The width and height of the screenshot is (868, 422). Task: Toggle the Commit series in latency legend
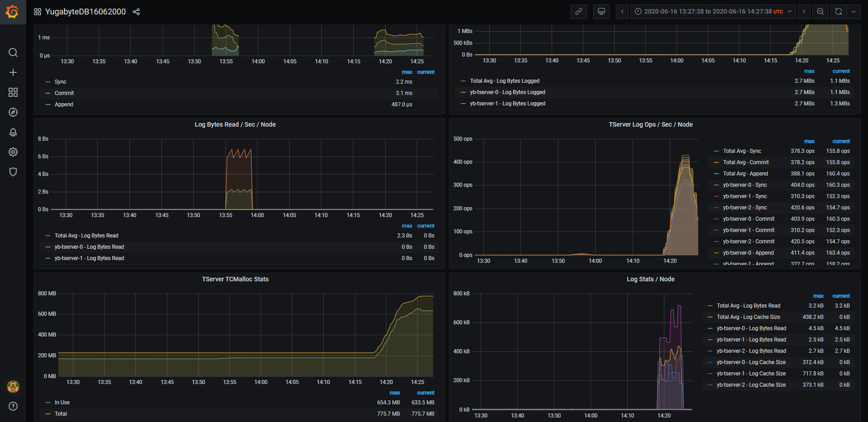pos(64,93)
